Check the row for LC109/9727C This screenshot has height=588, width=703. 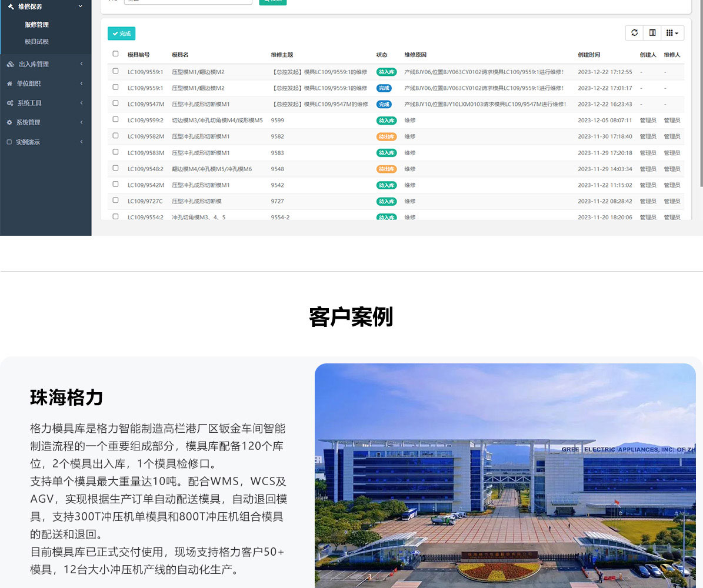pos(115,201)
